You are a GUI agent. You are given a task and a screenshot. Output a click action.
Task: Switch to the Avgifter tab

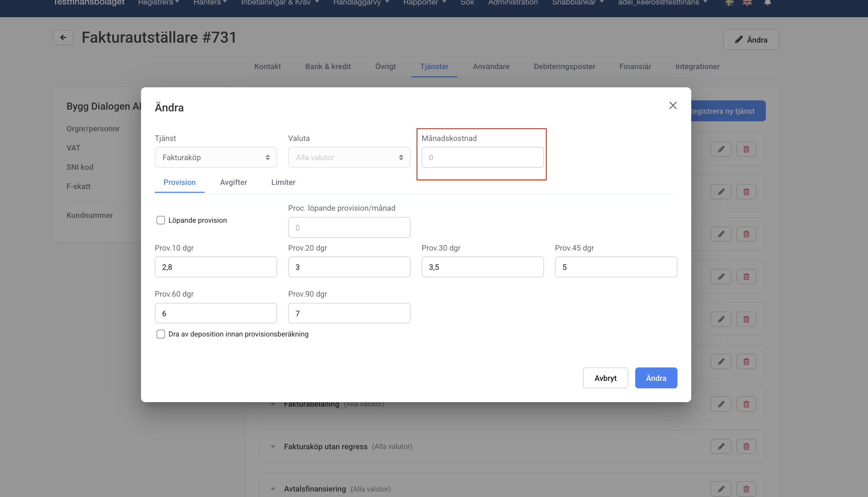(233, 183)
